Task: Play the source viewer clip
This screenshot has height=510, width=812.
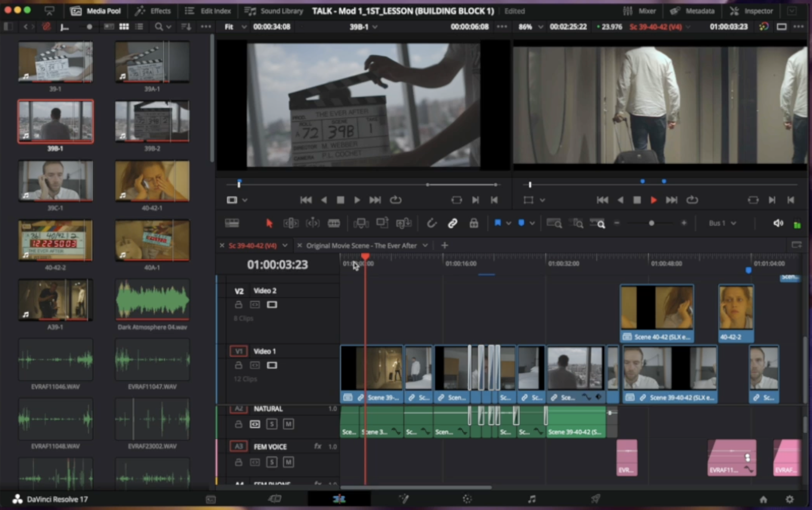Action: click(357, 200)
